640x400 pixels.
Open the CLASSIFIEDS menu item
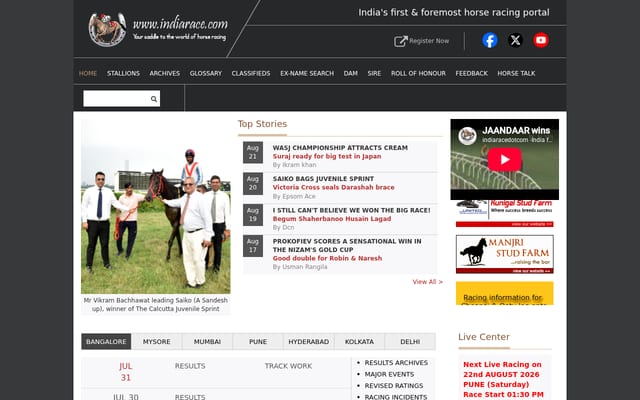(251, 73)
